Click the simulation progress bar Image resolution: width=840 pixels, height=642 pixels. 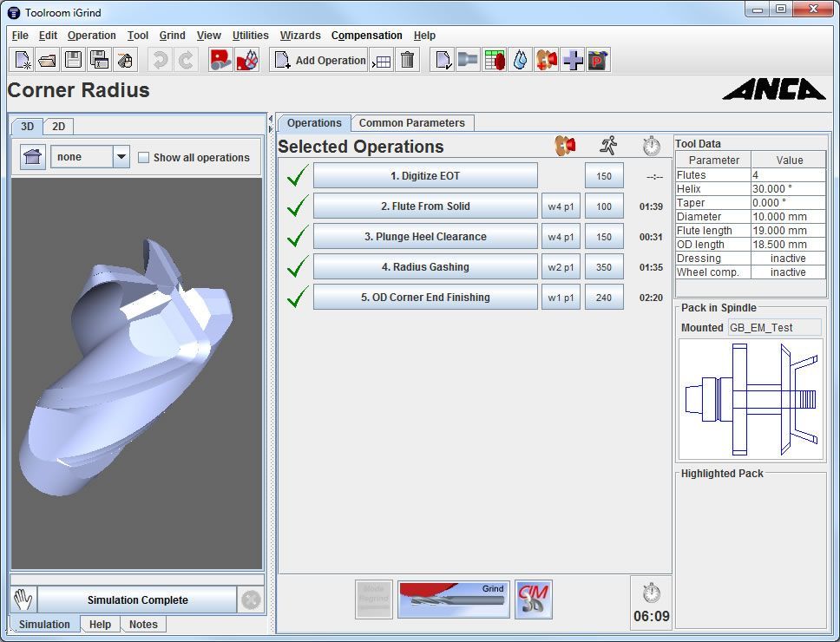tap(137, 580)
